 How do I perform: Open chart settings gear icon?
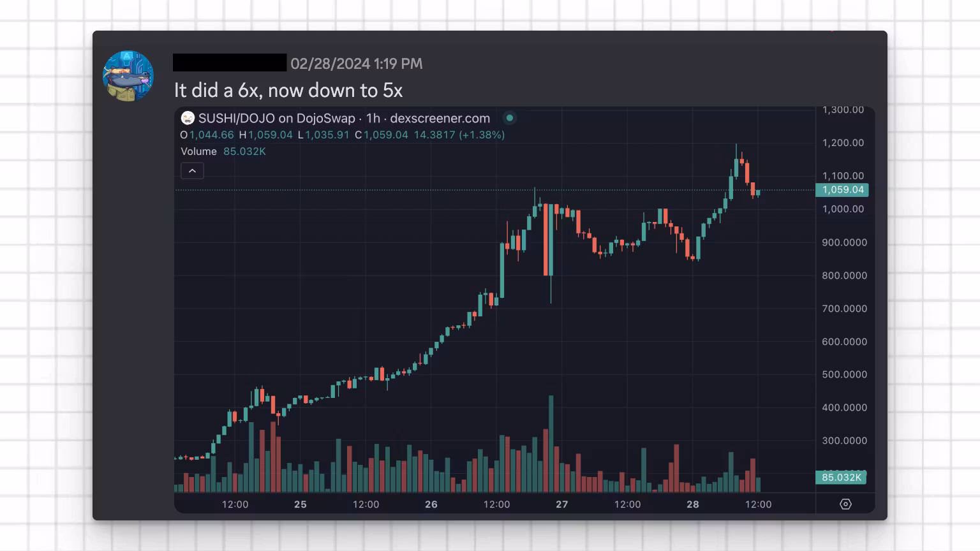(x=845, y=504)
